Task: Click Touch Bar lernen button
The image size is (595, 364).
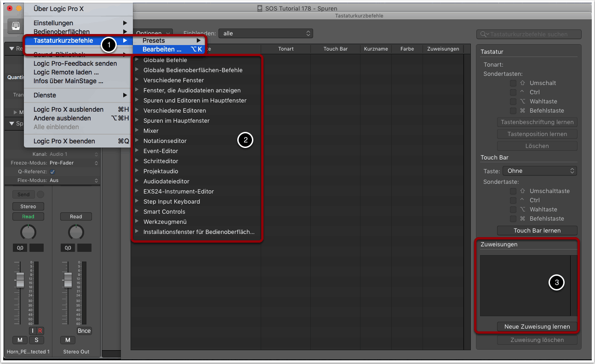Action: point(537,230)
